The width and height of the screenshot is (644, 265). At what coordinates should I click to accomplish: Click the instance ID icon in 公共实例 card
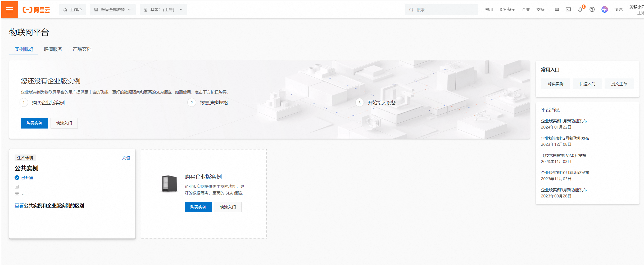(x=17, y=187)
